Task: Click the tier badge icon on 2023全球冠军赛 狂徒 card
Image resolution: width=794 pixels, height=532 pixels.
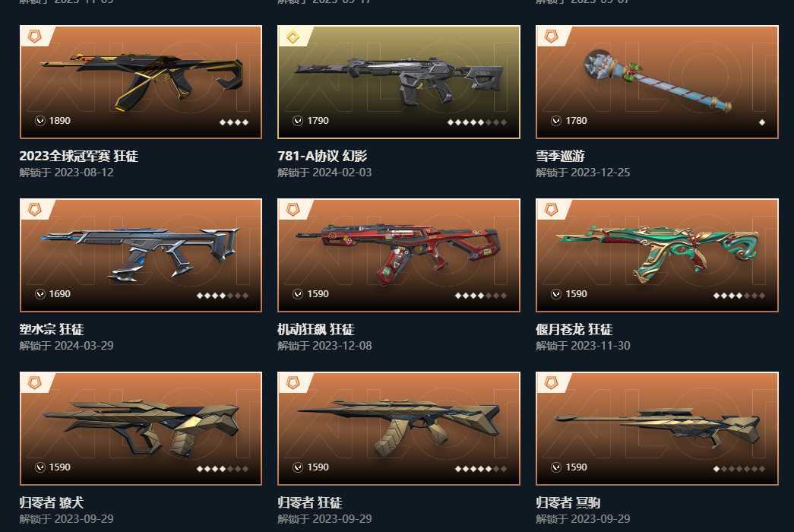Action: click(x=34, y=36)
